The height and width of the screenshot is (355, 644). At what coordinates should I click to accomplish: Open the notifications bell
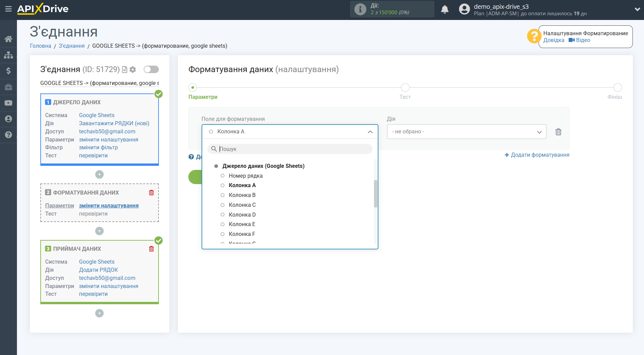tap(445, 9)
